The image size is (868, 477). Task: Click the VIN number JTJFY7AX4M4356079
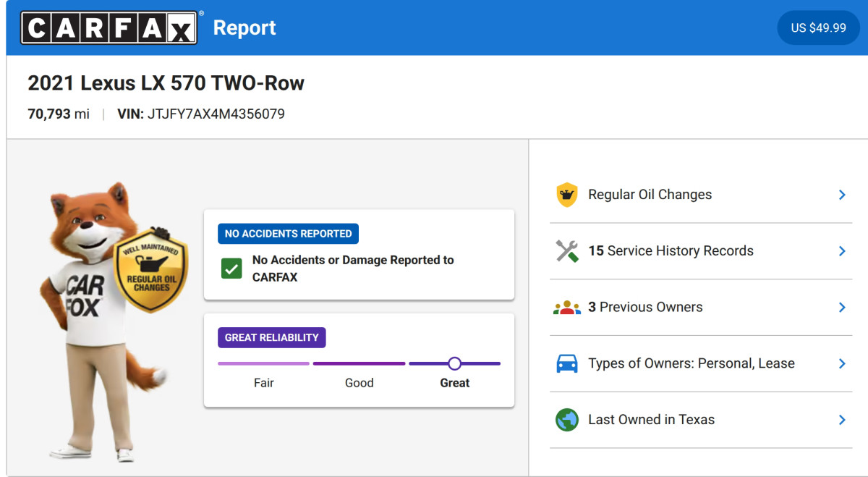pyautogui.click(x=216, y=114)
